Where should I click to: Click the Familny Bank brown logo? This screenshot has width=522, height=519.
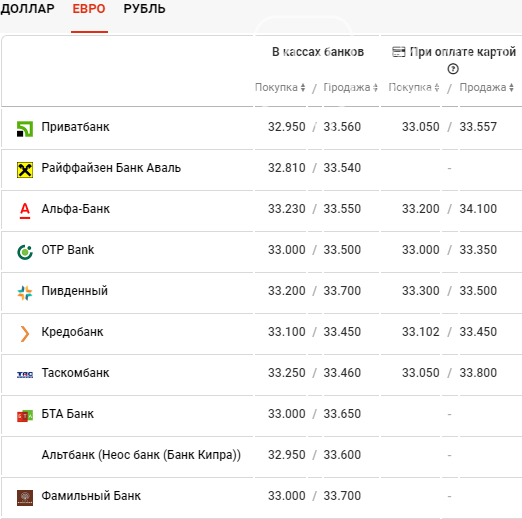click(x=25, y=498)
